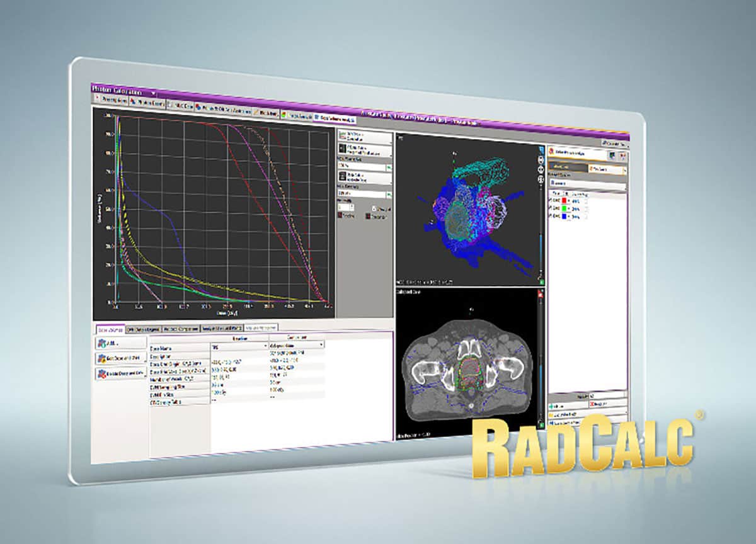This screenshot has width=756, height=544.
Task: Click the green square button below the 3D view slider
Action: click(541, 281)
